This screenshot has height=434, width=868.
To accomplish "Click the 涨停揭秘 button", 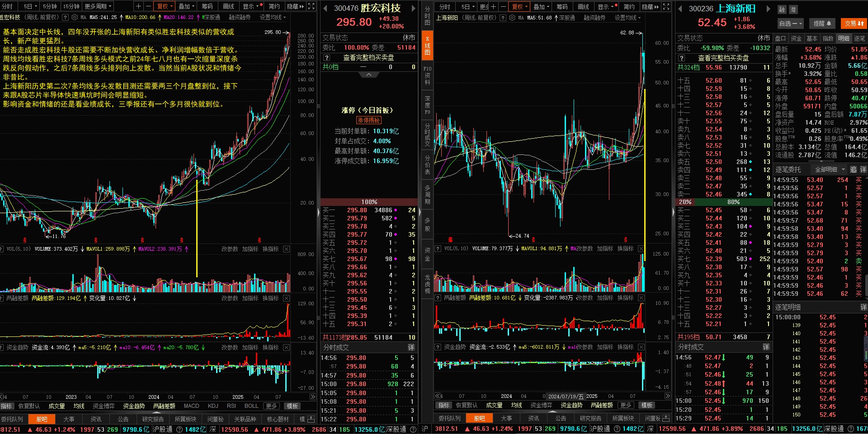I will click(x=368, y=120).
